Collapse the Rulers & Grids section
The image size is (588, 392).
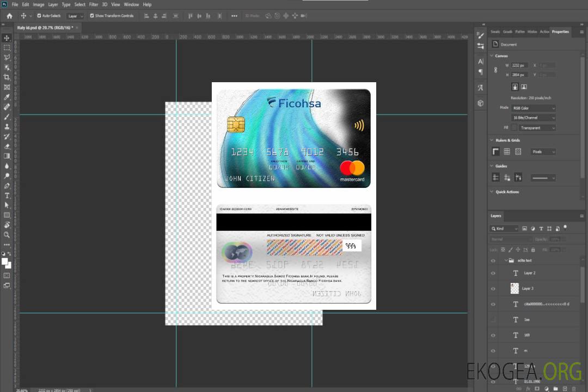[x=492, y=140]
